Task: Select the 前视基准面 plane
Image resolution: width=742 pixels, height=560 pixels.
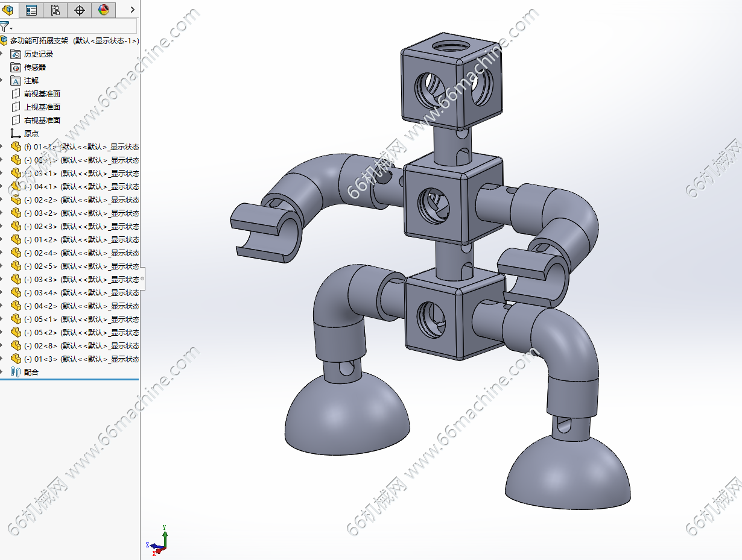Action: [42, 94]
